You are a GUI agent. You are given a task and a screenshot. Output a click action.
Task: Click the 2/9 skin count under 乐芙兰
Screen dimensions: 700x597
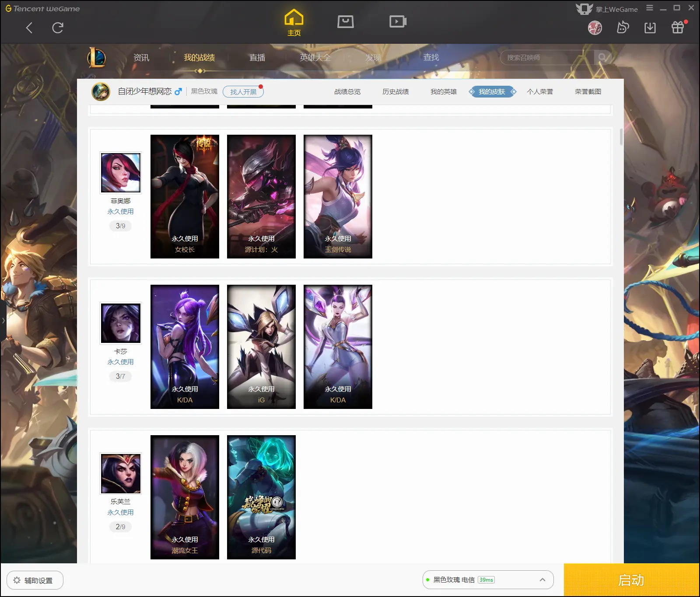121,527
